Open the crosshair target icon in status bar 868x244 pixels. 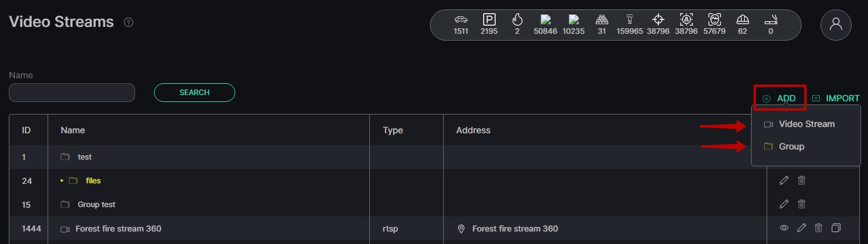click(x=658, y=19)
